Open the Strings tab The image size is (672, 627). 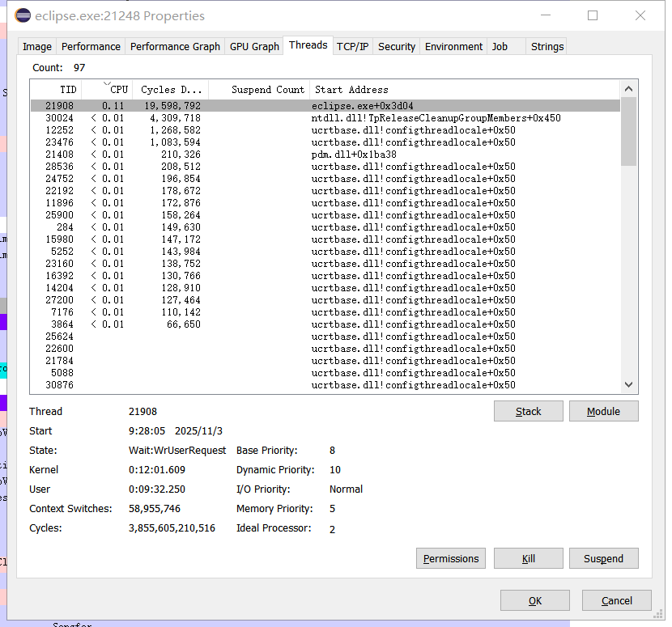tap(547, 46)
